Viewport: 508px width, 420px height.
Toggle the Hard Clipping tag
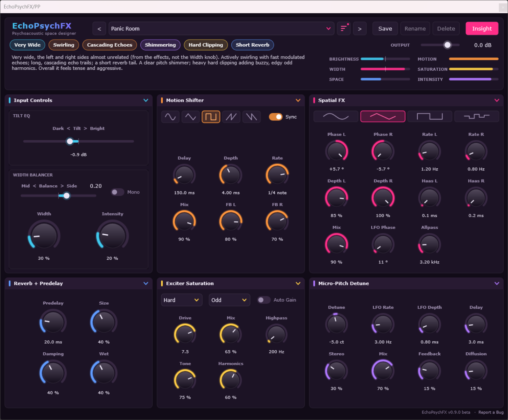point(206,45)
